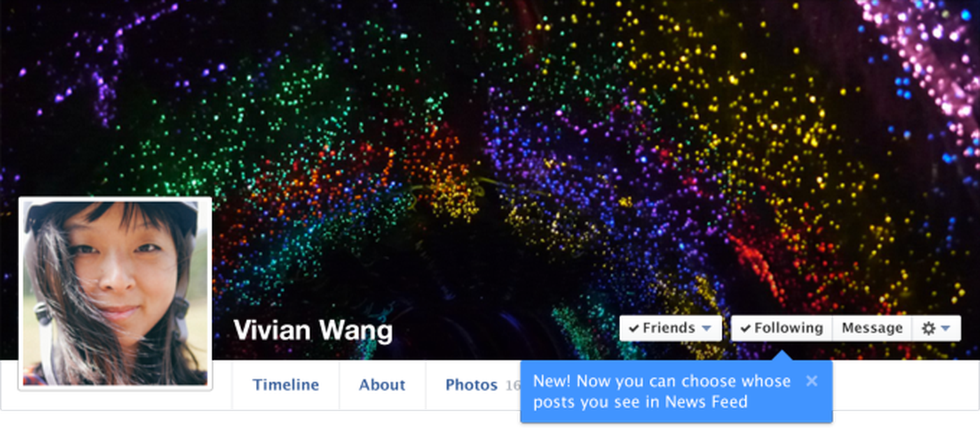Expand the Friends list dropdown arrow
The height and width of the screenshot is (428, 980).
click(x=706, y=328)
